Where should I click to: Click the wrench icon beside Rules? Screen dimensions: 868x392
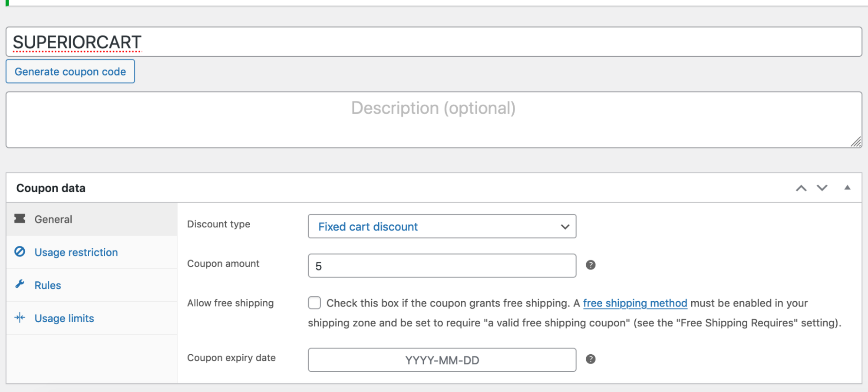click(x=19, y=285)
